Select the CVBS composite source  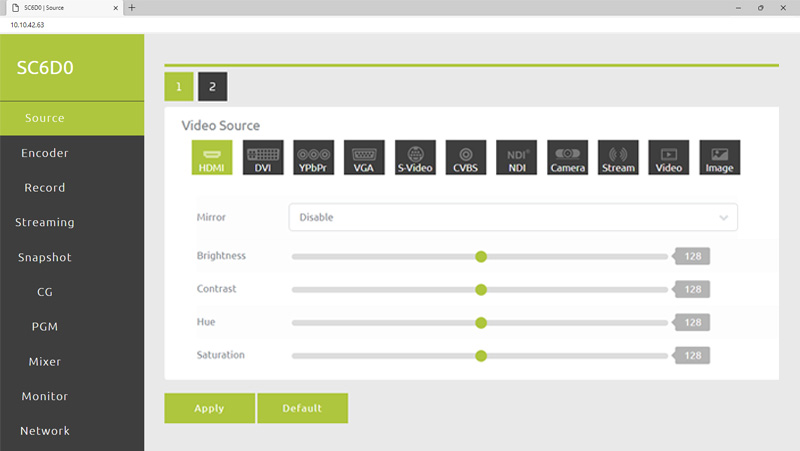tap(466, 158)
